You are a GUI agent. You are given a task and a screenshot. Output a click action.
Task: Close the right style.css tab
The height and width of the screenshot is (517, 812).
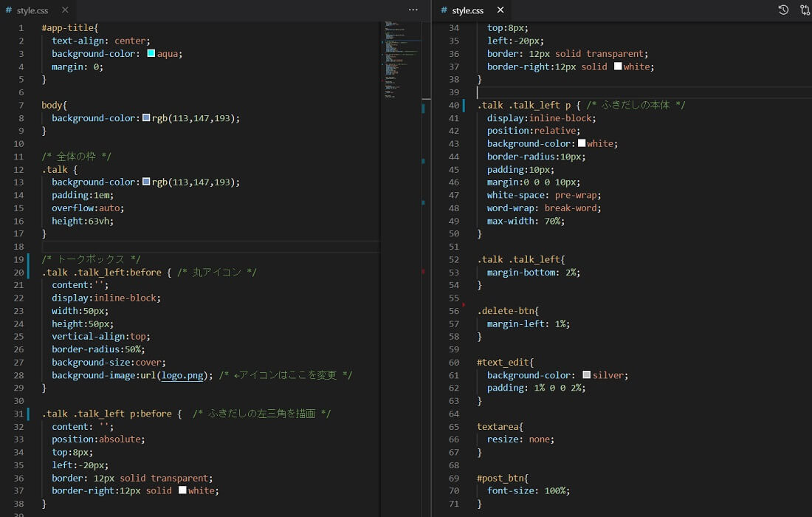pos(500,10)
